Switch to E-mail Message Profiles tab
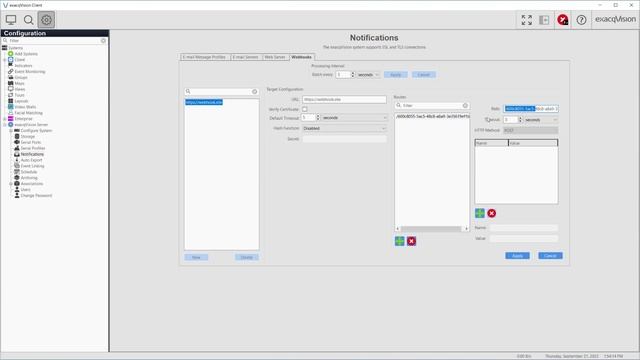 (x=205, y=57)
